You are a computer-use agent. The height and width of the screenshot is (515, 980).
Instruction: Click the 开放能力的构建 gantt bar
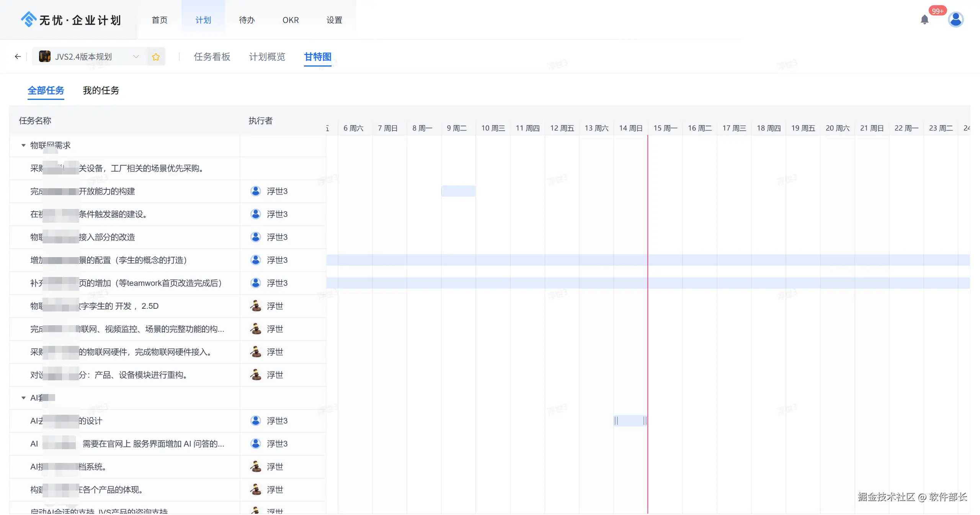coord(458,191)
